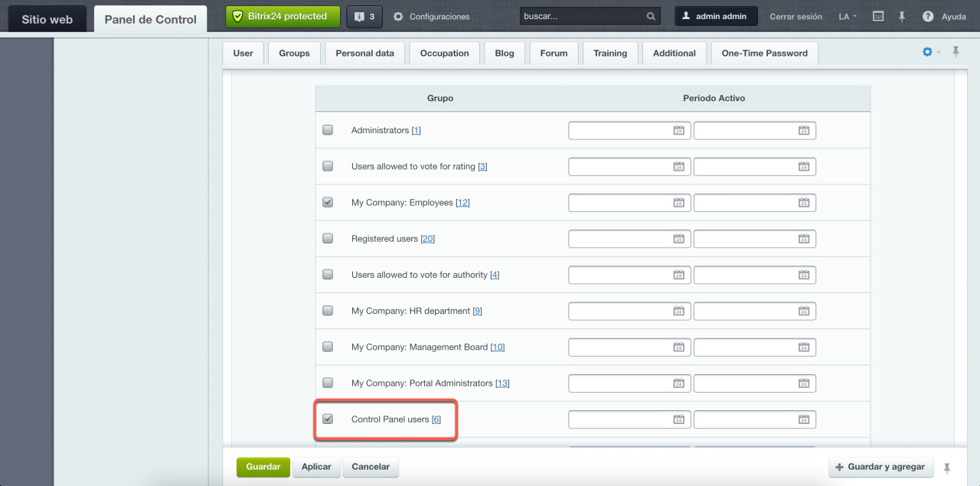Open the LA language dropdown
980x486 pixels.
pos(848,16)
